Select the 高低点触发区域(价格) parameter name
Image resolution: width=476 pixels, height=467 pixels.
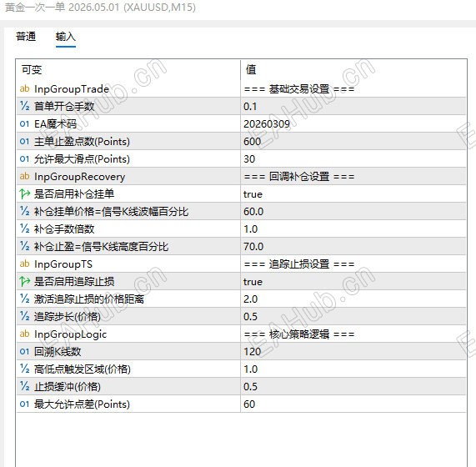[x=83, y=369]
